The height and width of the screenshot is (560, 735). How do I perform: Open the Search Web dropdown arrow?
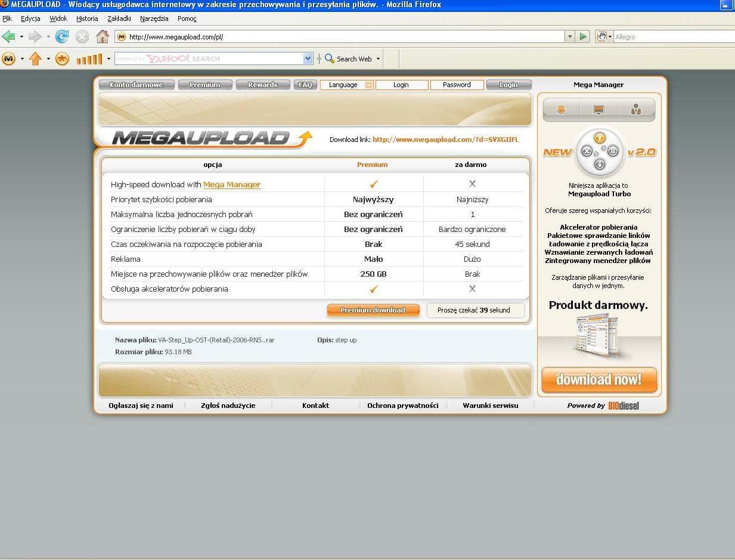[378, 59]
